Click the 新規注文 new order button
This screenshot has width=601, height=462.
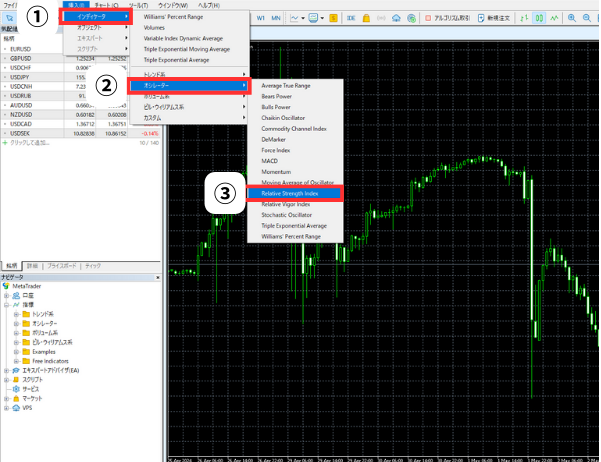point(496,18)
